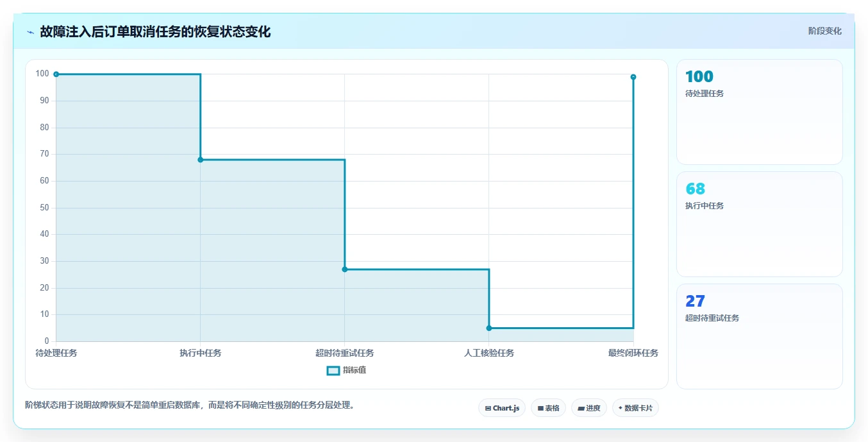The height and width of the screenshot is (442, 868).
Task: Click the data point at value 27
Action: point(345,269)
